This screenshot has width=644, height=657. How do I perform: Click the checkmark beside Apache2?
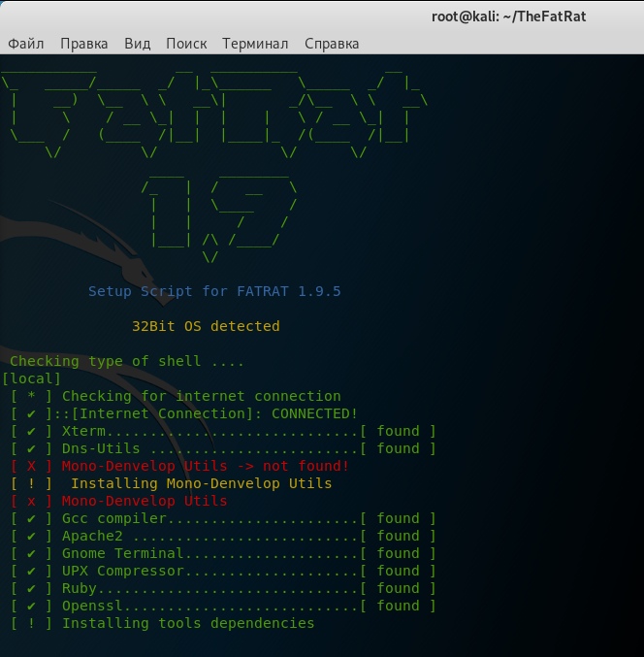(x=32, y=536)
